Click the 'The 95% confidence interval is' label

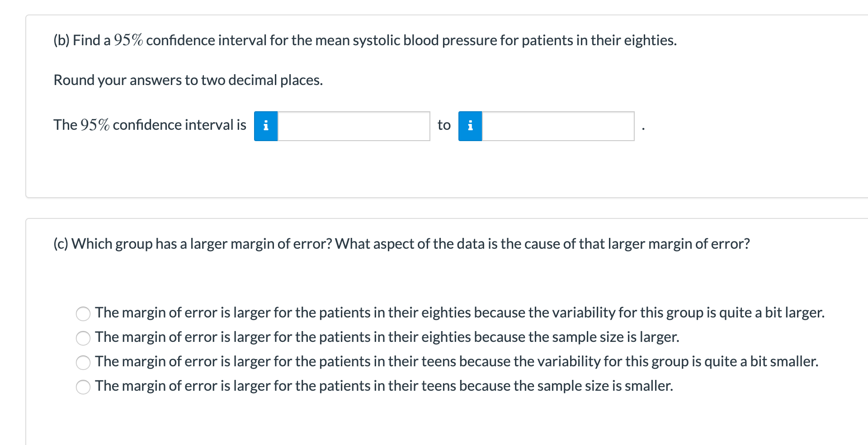tap(150, 125)
